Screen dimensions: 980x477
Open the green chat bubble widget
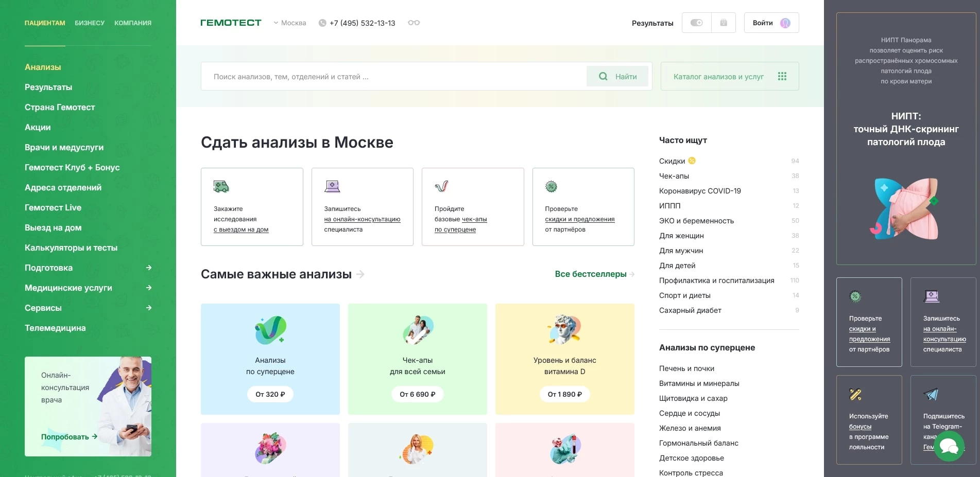[x=949, y=446]
